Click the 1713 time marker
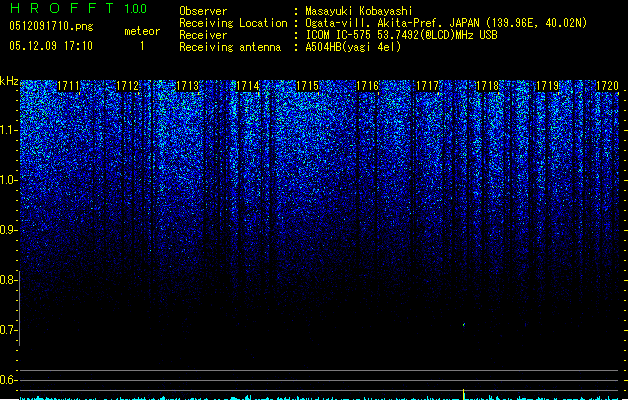This screenshot has width=629, height=400. (188, 86)
